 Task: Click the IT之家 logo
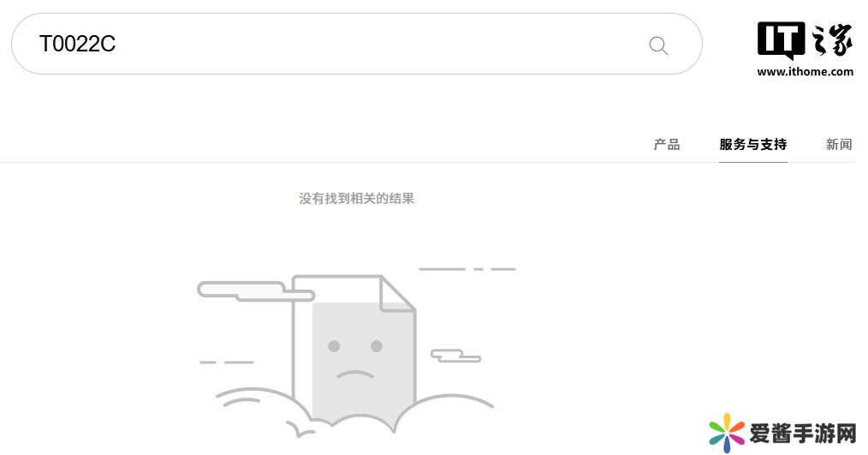tap(805, 40)
